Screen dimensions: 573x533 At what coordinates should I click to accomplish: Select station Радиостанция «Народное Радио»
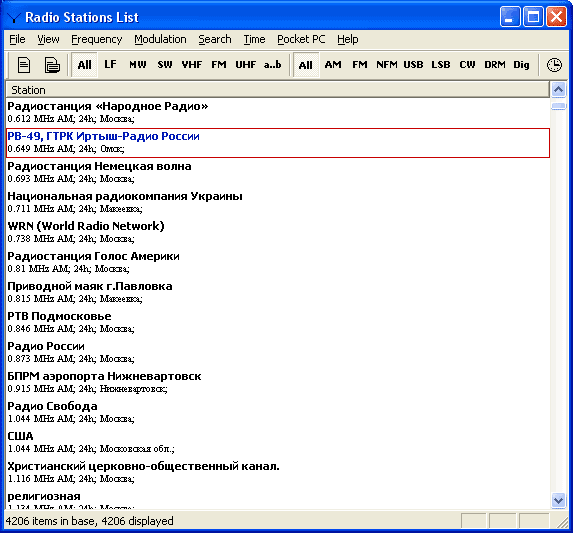[278, 112]
